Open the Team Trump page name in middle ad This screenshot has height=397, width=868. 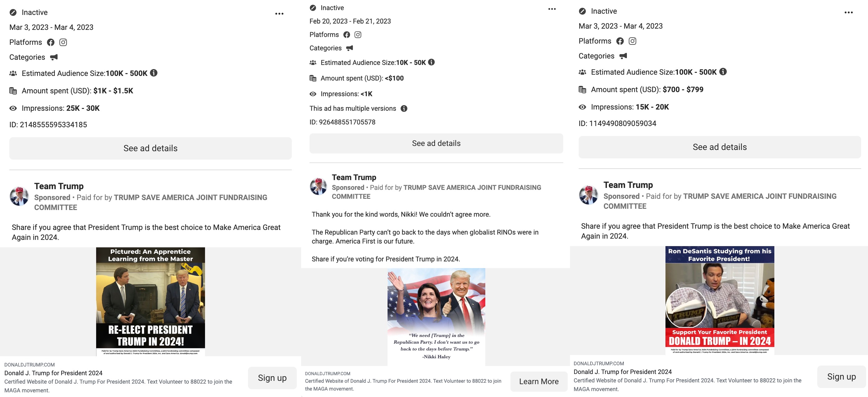pyautogui.click(x=354, y=177)
